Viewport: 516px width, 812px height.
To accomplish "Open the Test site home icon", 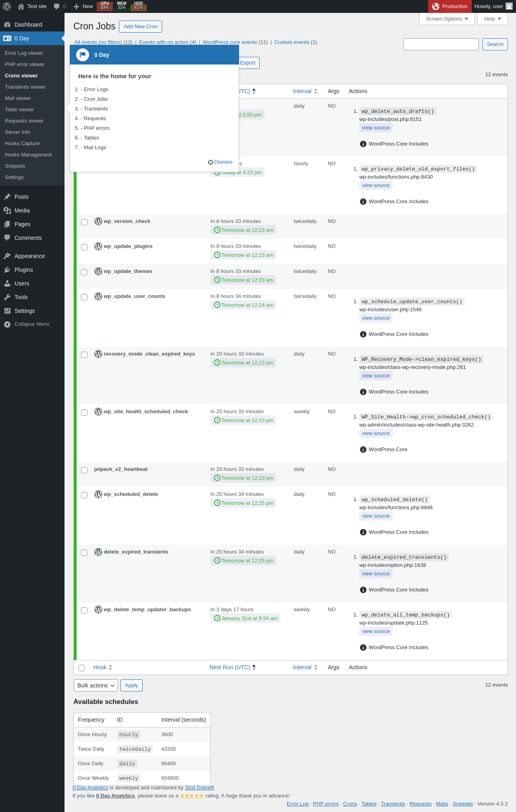I will pos(21,6).
